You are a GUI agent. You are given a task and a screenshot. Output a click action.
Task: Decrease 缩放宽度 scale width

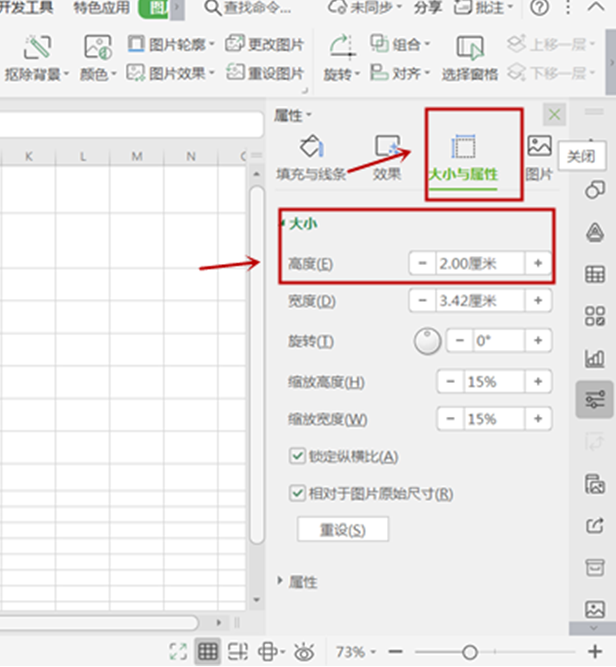click(451, 419)
